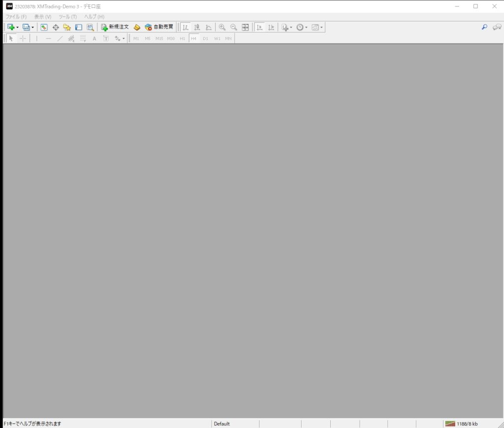Open the Data Window crosshair icon
Screen dimensions: 504x428
click(x=56, y=27)
